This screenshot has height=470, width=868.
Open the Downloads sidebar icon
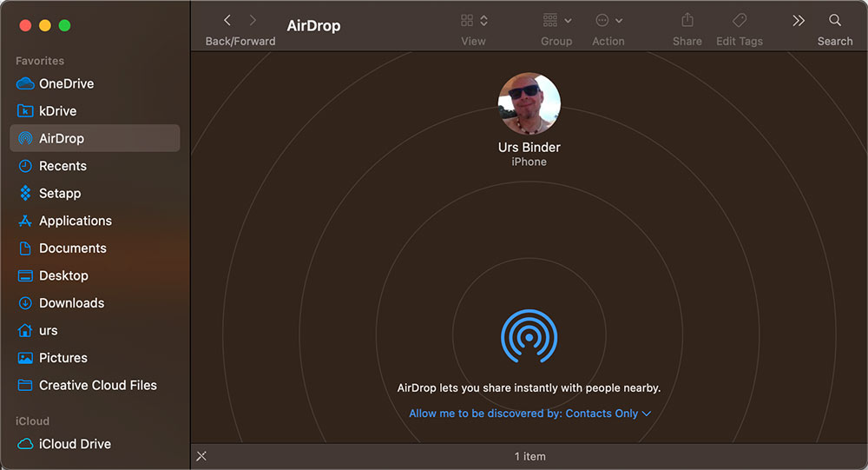tap(25, 302)
